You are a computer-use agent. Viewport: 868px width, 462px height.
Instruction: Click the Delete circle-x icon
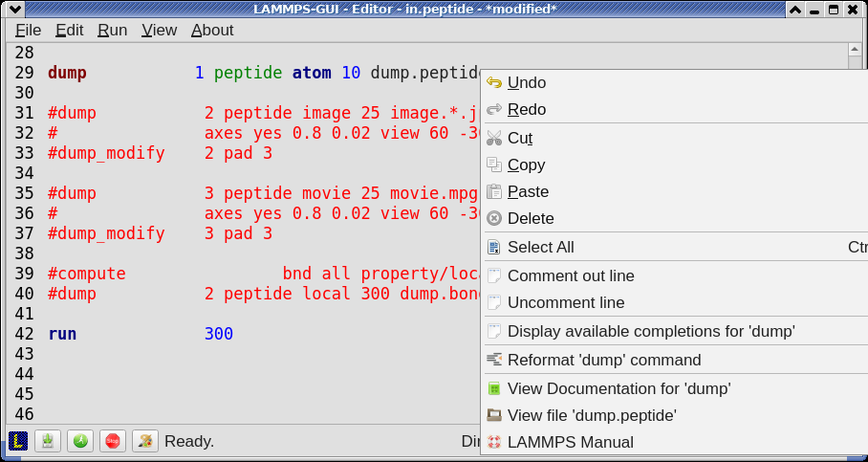point(494,218)
